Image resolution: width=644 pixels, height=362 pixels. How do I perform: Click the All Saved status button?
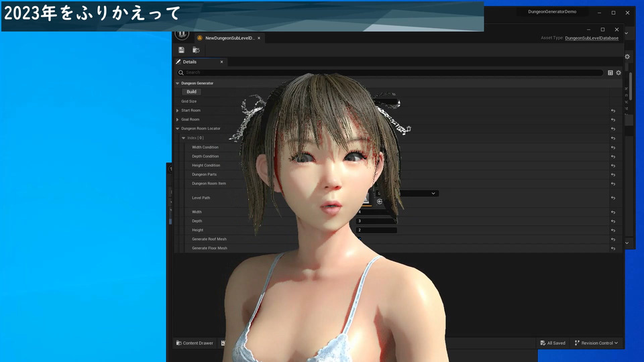553,343
